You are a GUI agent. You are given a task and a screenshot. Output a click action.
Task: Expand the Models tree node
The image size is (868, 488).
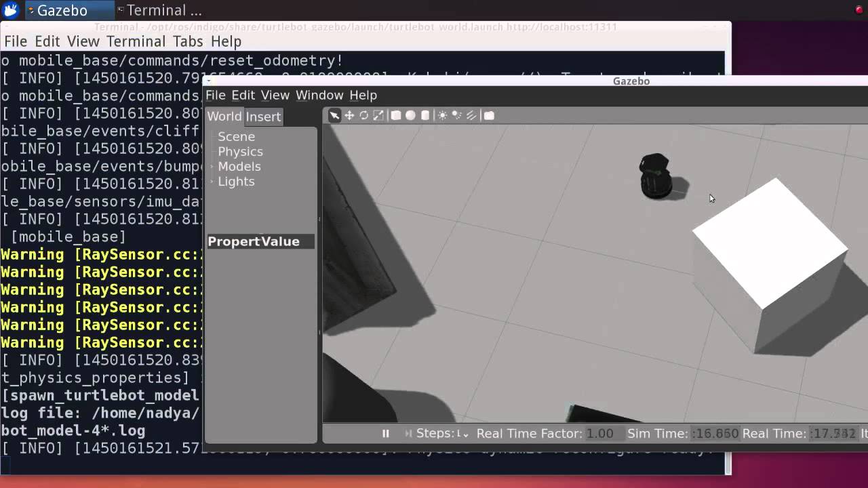[x=212, y=167]
